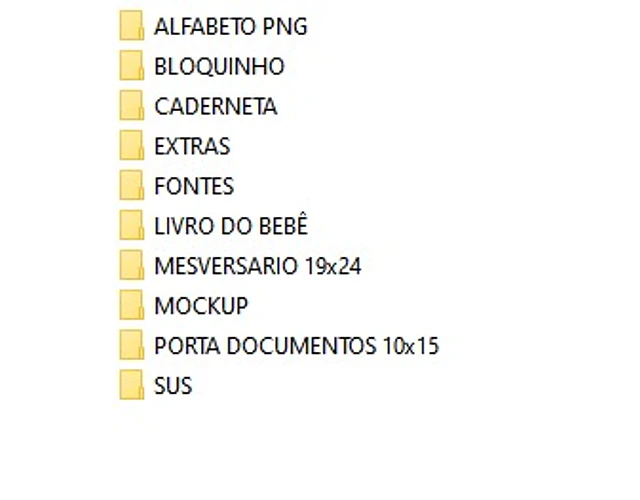Image resolution: width=640 pixels, height=500 pixels.
Task: Click the EXTRAS folder label
Action: pyautogui.click(x=192, y=147)
